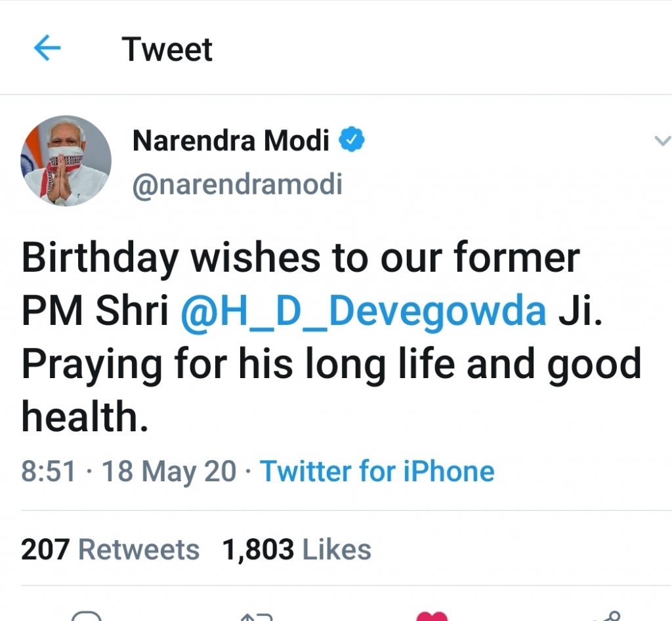Viewport: 672px width, 621px height.
Task: Click the Twitter for iPhone source link
Action: (x=377, y=471)
